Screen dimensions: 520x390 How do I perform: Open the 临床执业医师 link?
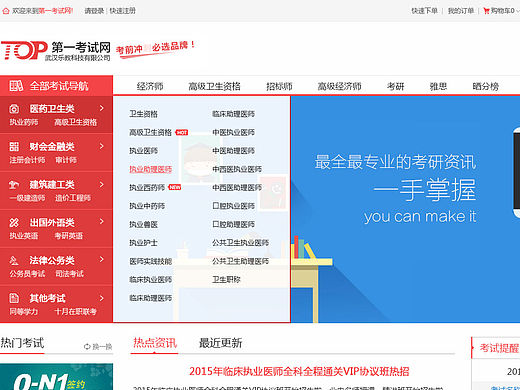coord(151,280)
